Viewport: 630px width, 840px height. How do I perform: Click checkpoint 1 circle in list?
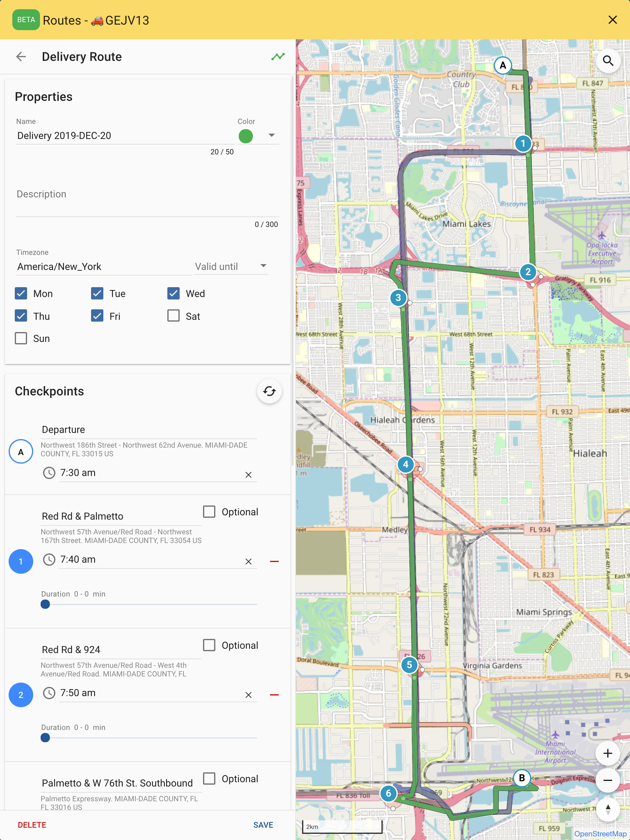21,562
